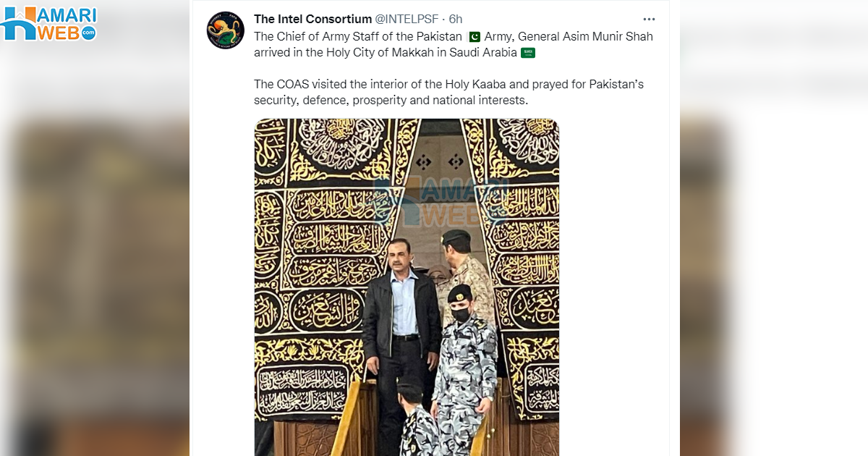This screenshot has height=456, width=868.
Task: Click the Pakistan flag emoji
Action: [x=475, y=36]
